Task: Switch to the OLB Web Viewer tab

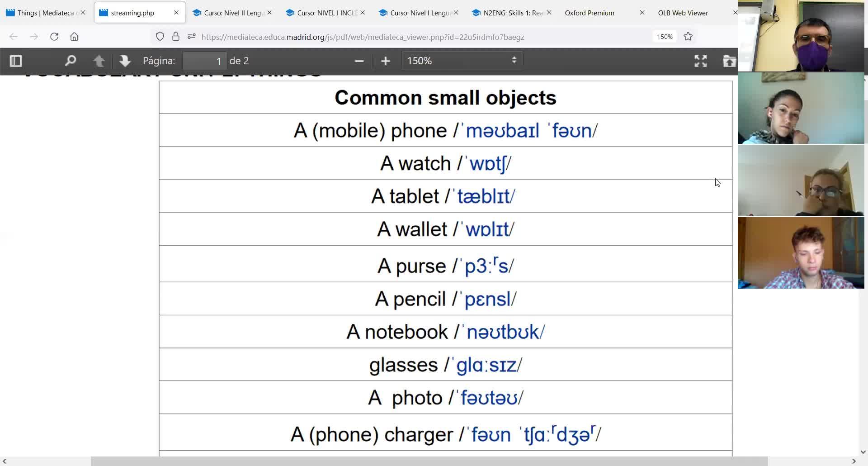Action: 683,13
